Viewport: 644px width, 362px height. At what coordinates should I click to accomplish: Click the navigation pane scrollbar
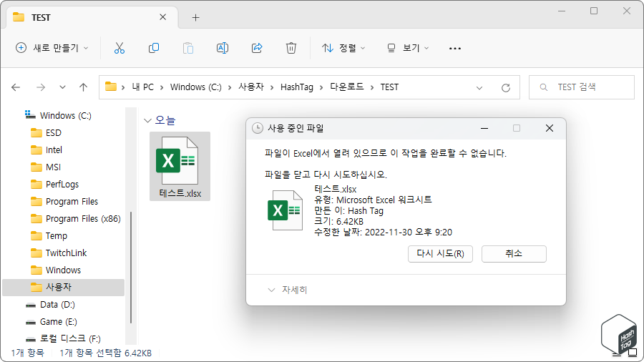pyautogui.click(x=131, y=268)
